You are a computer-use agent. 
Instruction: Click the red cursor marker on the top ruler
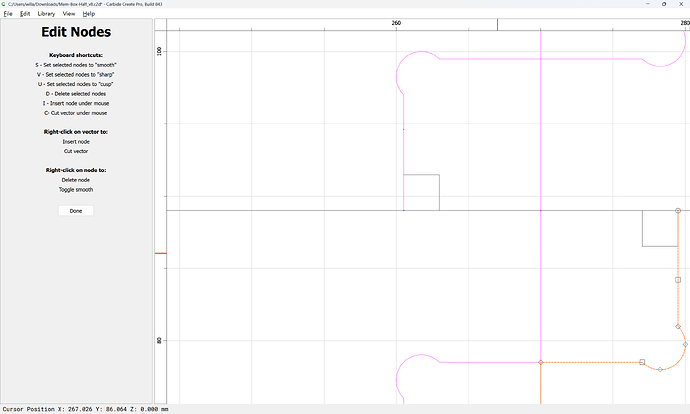coord(497,25)
